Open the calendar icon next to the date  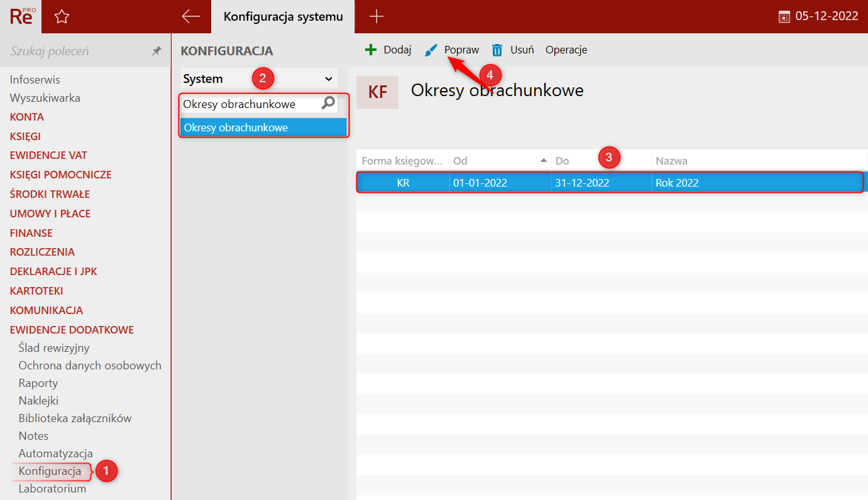coord(784,17)
